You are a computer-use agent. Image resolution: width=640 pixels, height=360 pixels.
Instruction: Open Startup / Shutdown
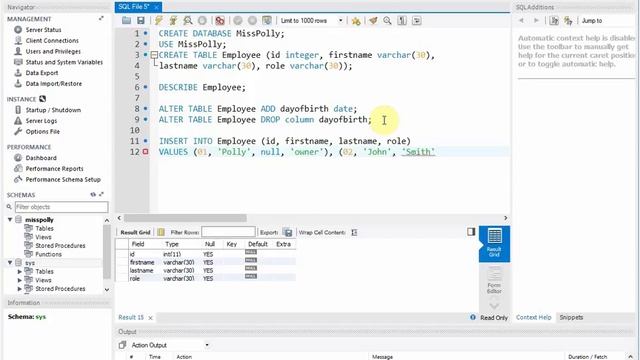53,110
